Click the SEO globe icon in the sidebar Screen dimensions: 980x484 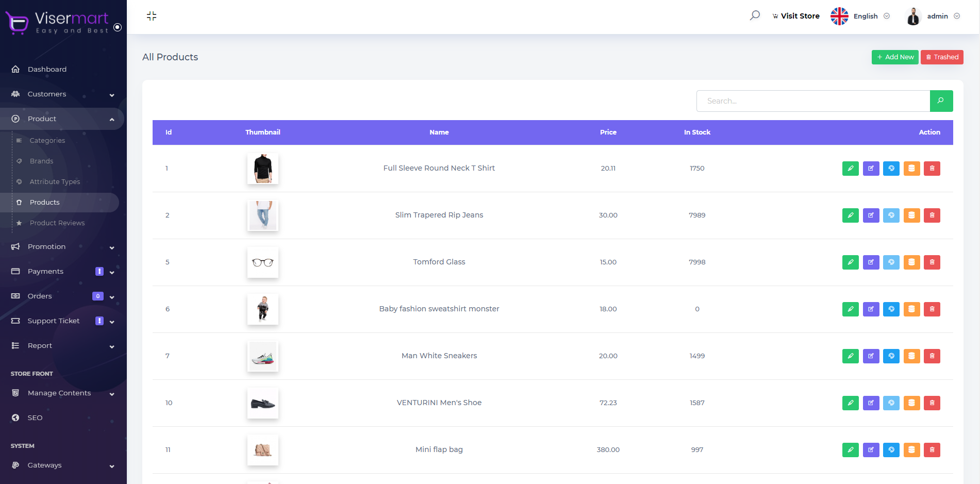tap(15, 418)
